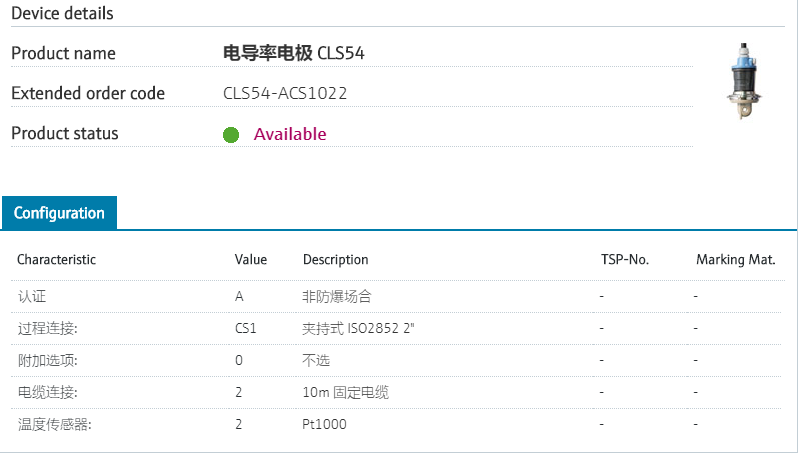Click the CS1 value cell
This screenshot has width=799, height=455.
coord(245,328)
